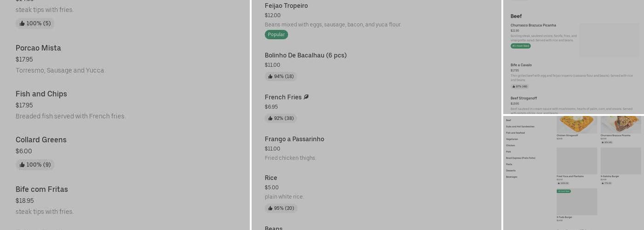Image resolution: width=644 pixels, height=230 pixels.
Task: Click the thumbs-up icon beside 100% (5)
Action: (22, 23)
